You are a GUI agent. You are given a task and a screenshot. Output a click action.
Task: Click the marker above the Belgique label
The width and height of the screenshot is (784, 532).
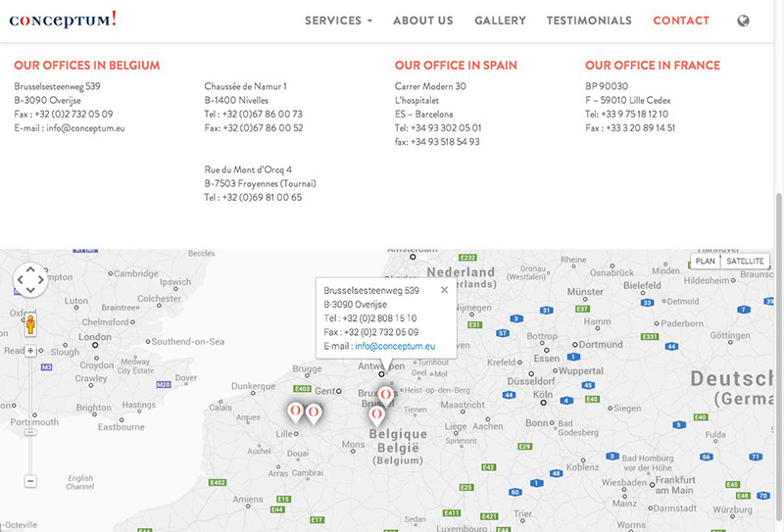click(x=376, y=415)
